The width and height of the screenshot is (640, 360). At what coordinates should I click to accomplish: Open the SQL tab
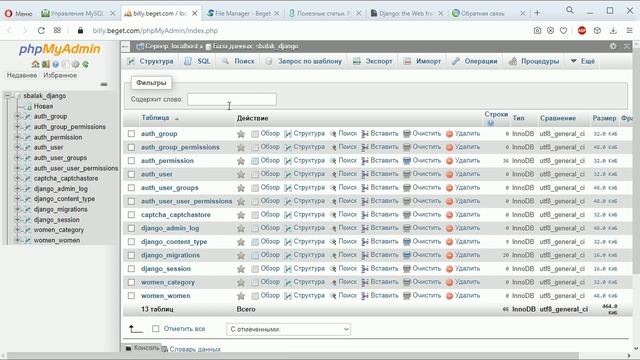pyautogui.click(x=198, y=61)
